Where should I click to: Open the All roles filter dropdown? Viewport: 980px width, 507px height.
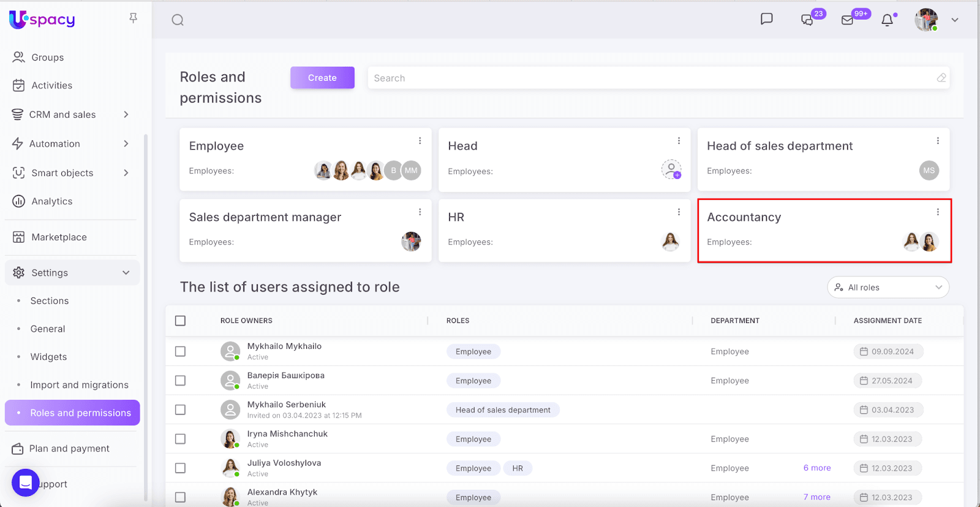click(x=888, y=288)
